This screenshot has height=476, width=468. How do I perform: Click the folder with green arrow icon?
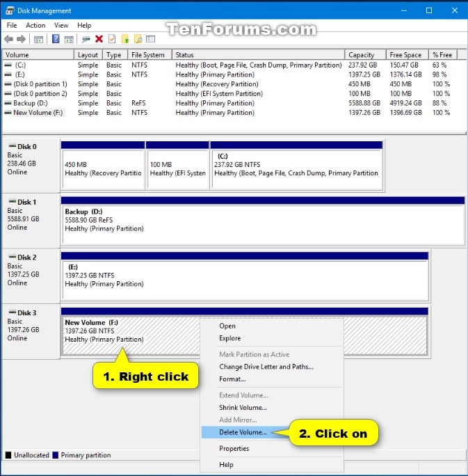click(125, 39)
